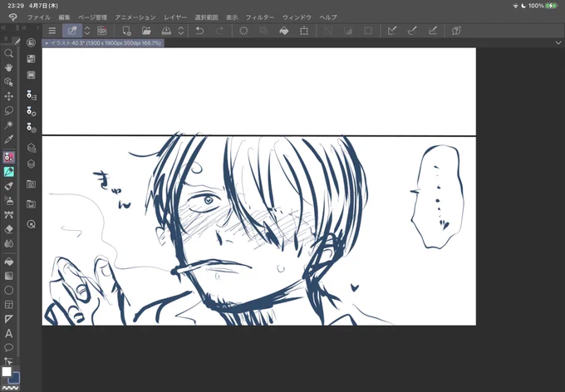Select the Frame border tool
Viewport: 565px width, 392px height.
[x=8, y=305]
